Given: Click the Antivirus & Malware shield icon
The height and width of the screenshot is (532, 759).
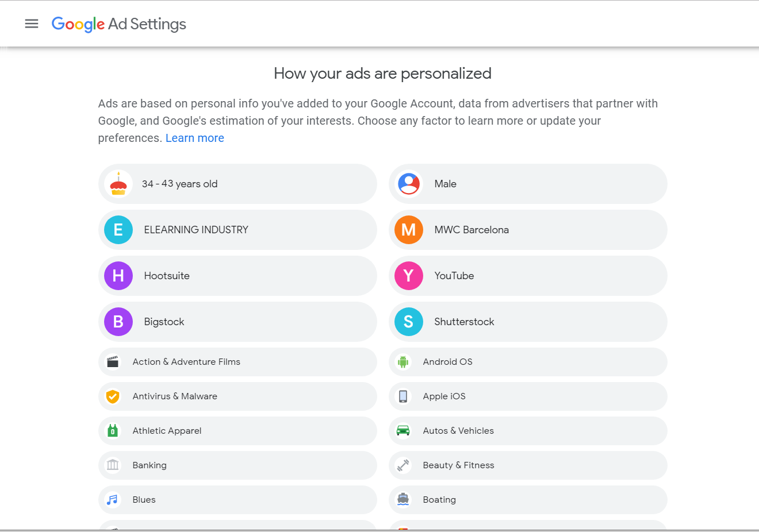Looking at the screenshot, I should point(113,396).
